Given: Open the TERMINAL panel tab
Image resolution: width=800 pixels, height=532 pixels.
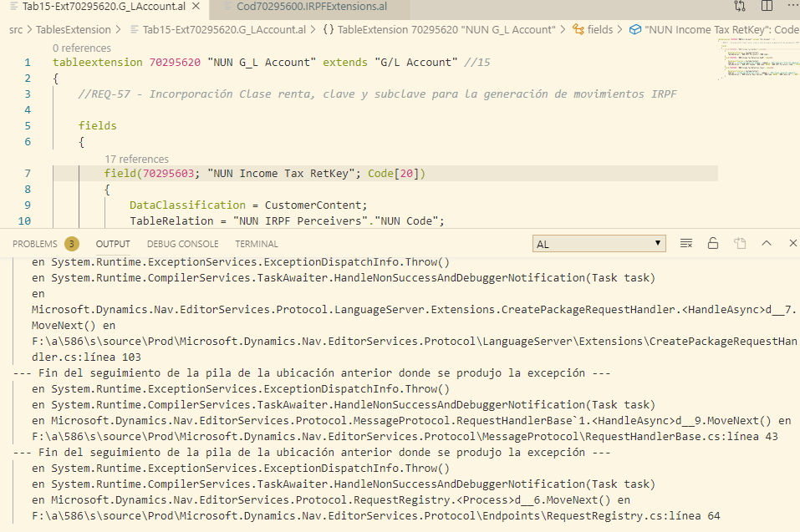Looking at the screenshot, I should pos(257,244).
